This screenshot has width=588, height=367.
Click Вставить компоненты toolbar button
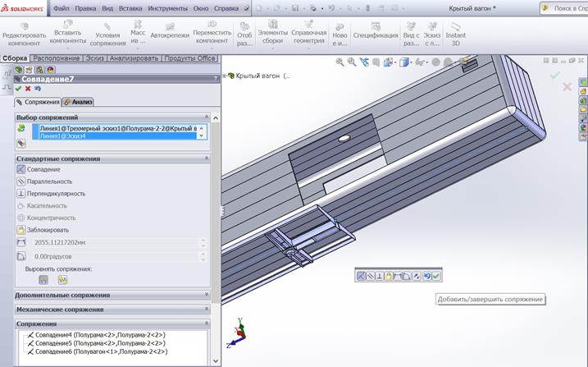point(67,34)
